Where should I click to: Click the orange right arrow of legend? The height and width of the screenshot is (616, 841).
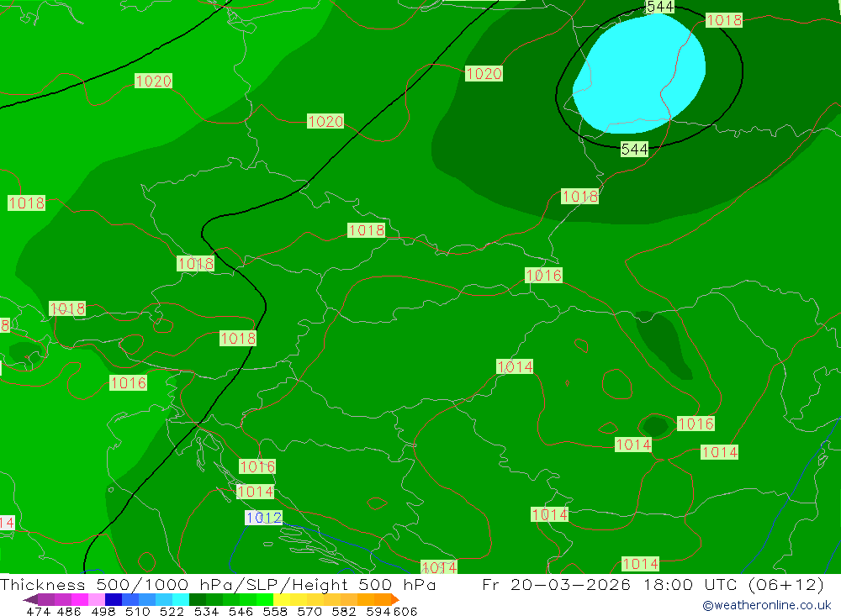(394, 599)
